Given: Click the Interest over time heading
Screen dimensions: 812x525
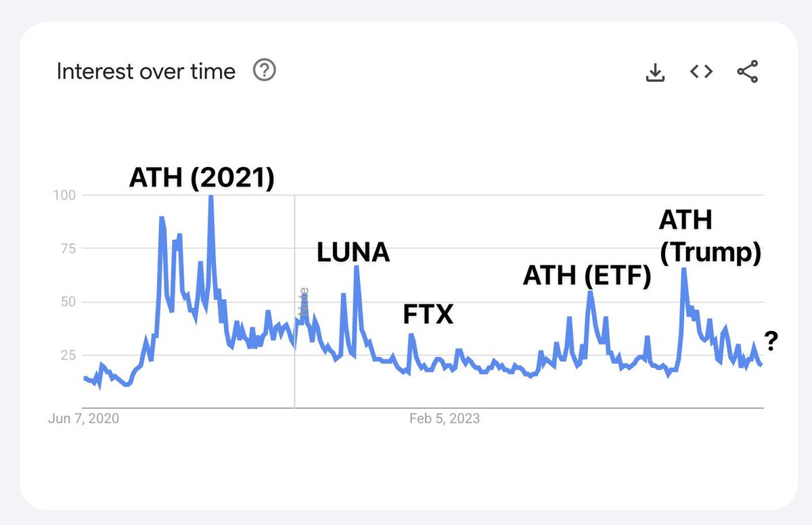Looking at the screenshot, I should (x=146, y=71).
